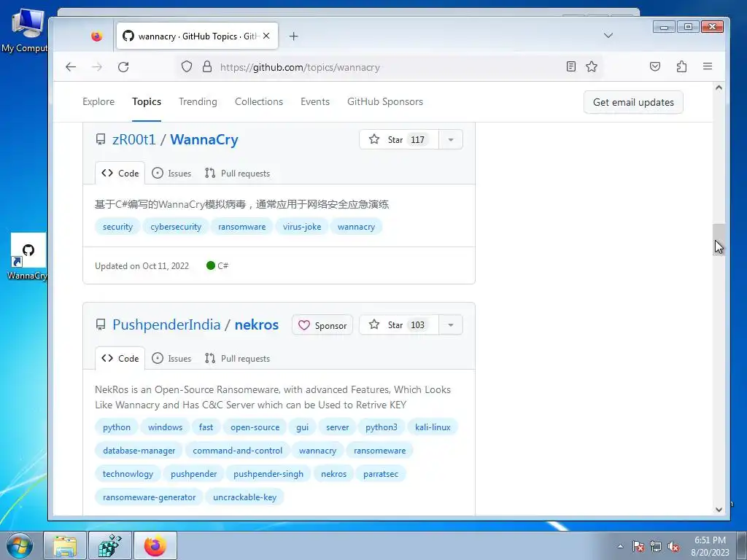Click the Firefox forward arrow
This screenshot has height=560, width=747.
click(x=97, y=67)
